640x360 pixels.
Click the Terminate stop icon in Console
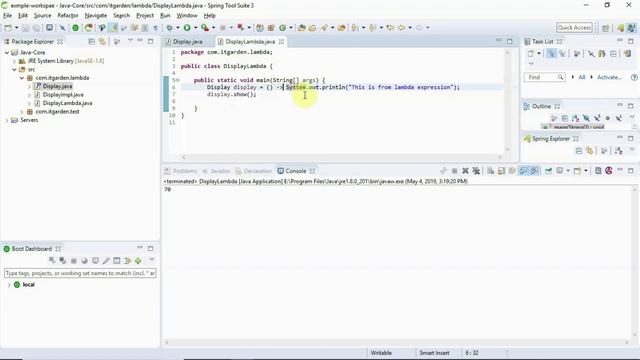coord(454,171)
